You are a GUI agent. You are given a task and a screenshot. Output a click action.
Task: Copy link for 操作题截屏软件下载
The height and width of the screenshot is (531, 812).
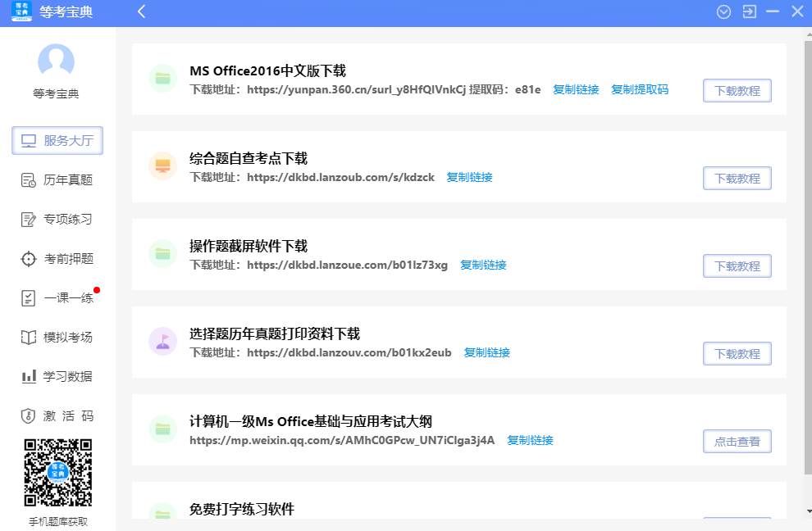pyautogui.click(x=483, y=265)
